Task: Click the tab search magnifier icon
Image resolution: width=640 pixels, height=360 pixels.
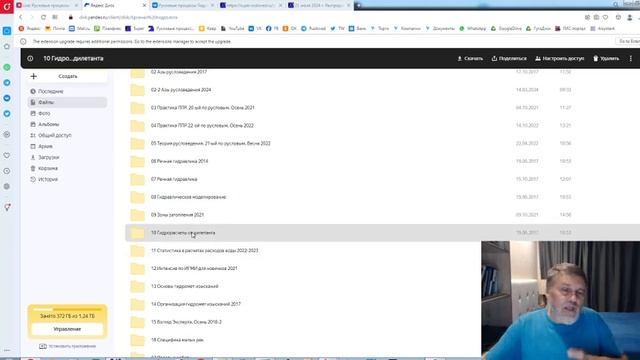Action: click(616, 4)
